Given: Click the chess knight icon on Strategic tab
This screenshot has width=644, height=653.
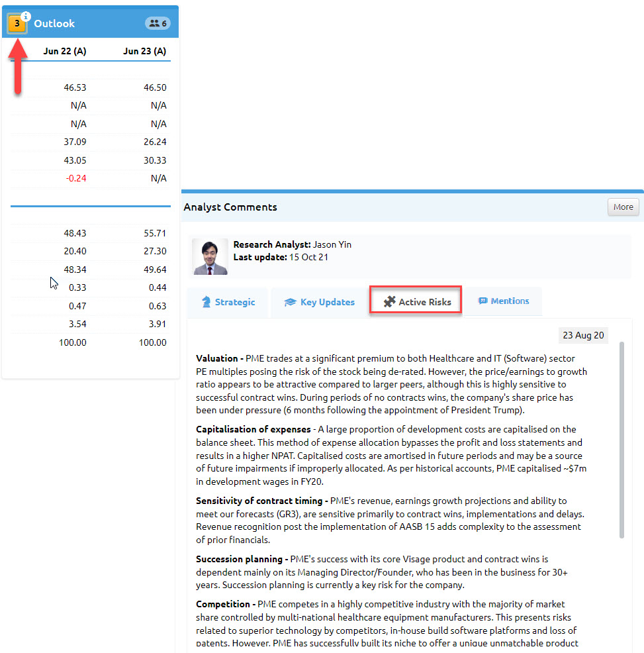Looking at the screenshot, I should click(x=205, y=302).
